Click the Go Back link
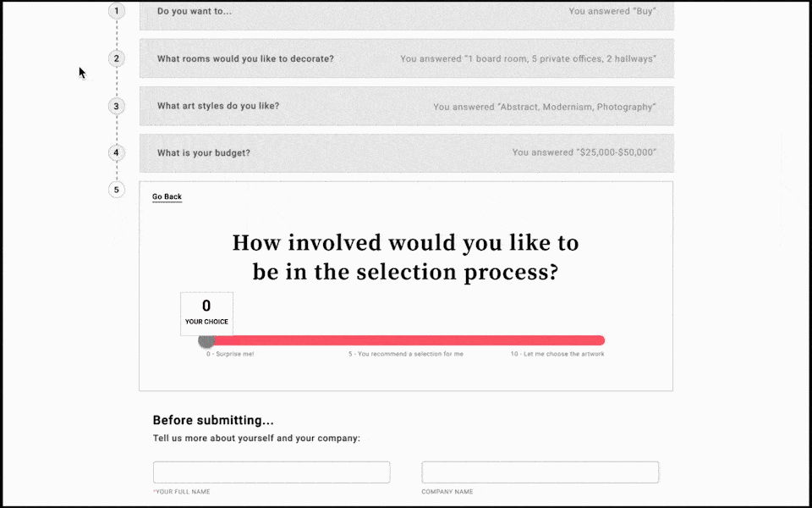Image resolution: width=812 pixels, height=508 pixels. point(167,197)
